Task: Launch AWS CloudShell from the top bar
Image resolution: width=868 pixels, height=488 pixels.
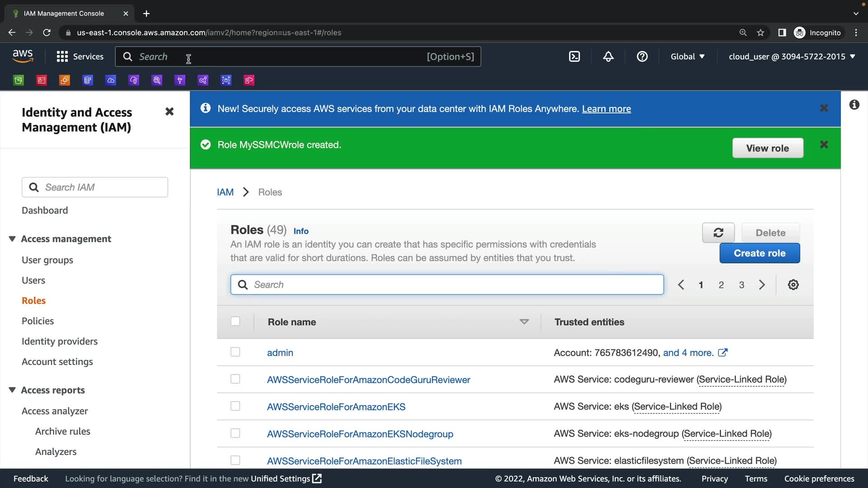Action: [x=574, y=56]
